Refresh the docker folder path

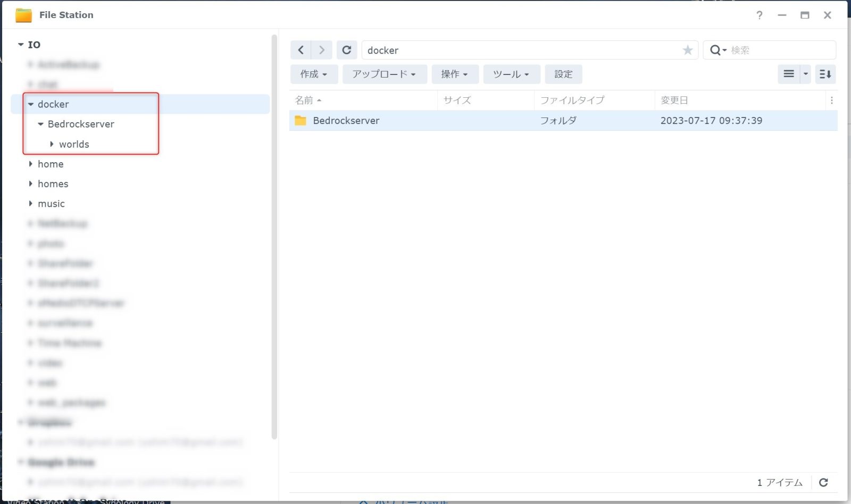(347, 50)
